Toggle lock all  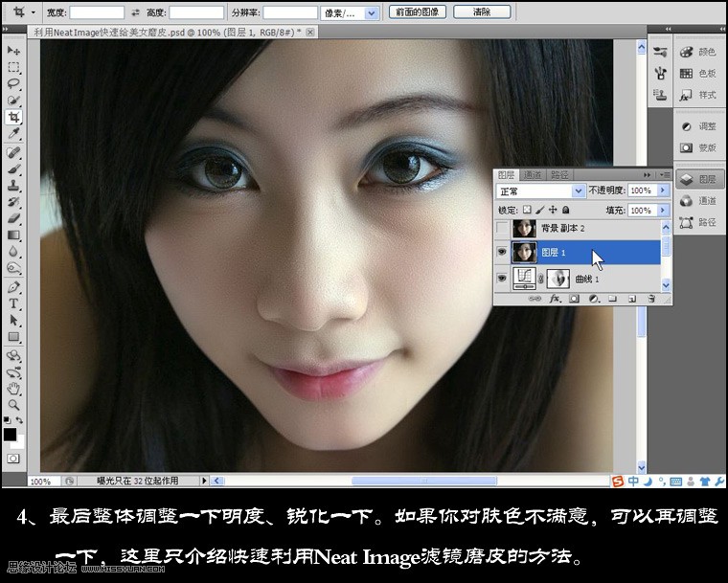tap(565, 210)
